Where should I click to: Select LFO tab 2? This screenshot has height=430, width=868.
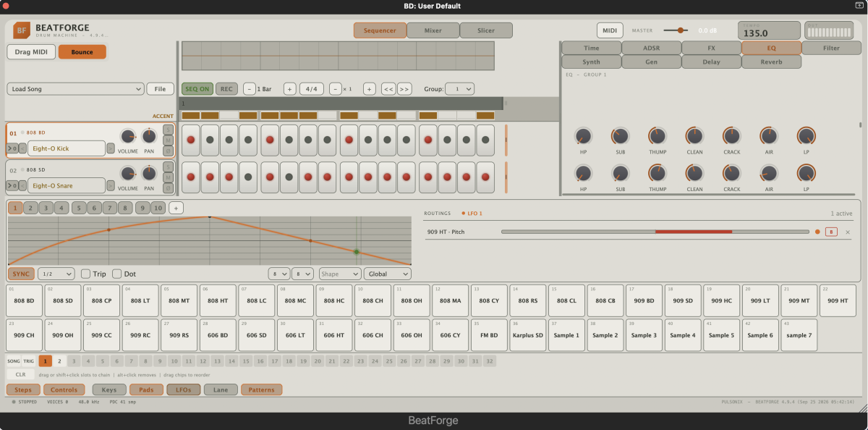click(30, 208)
